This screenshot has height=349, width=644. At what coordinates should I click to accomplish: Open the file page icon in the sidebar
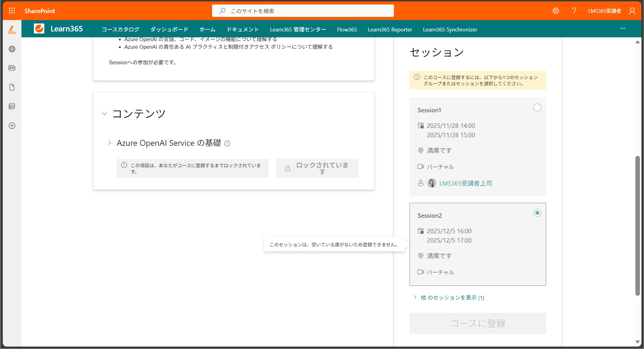12,87
